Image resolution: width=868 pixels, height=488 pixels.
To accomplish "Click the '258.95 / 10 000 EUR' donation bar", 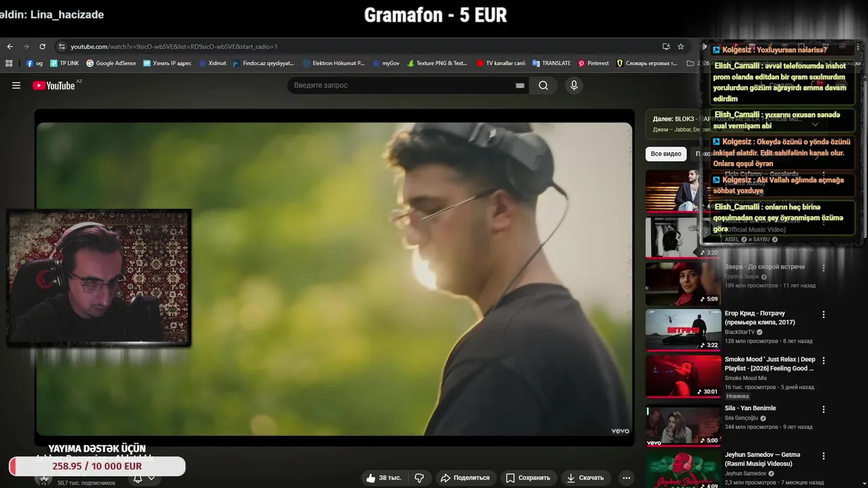I will click(97, 466).
